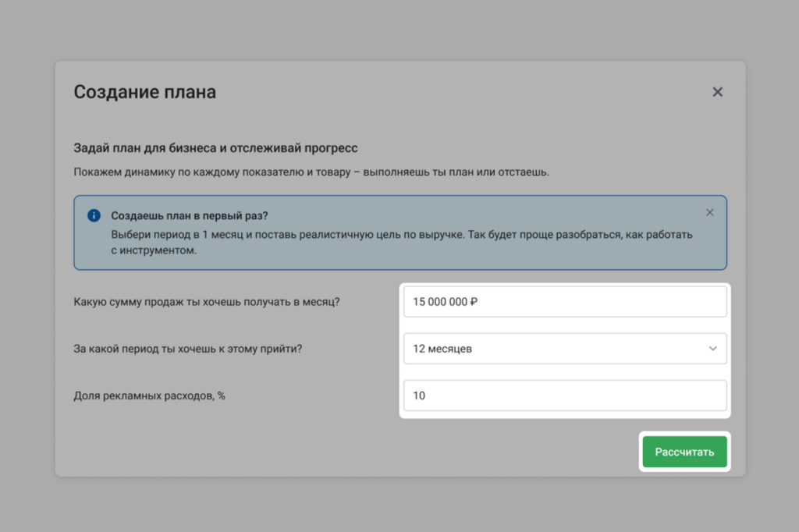Screen dimensions: 799x532
Task: Dismiss the blue first-time plan hint banner
Action: click(709, 212)
